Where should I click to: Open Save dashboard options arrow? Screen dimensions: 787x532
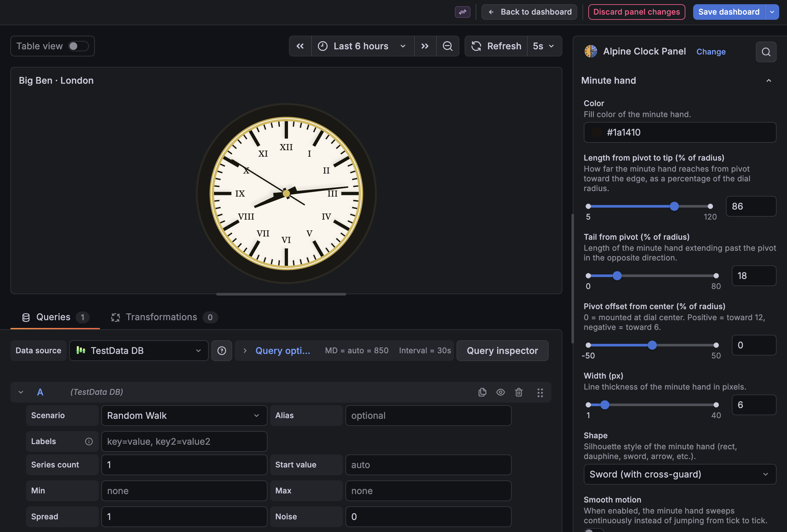click(x=772, y=12)
